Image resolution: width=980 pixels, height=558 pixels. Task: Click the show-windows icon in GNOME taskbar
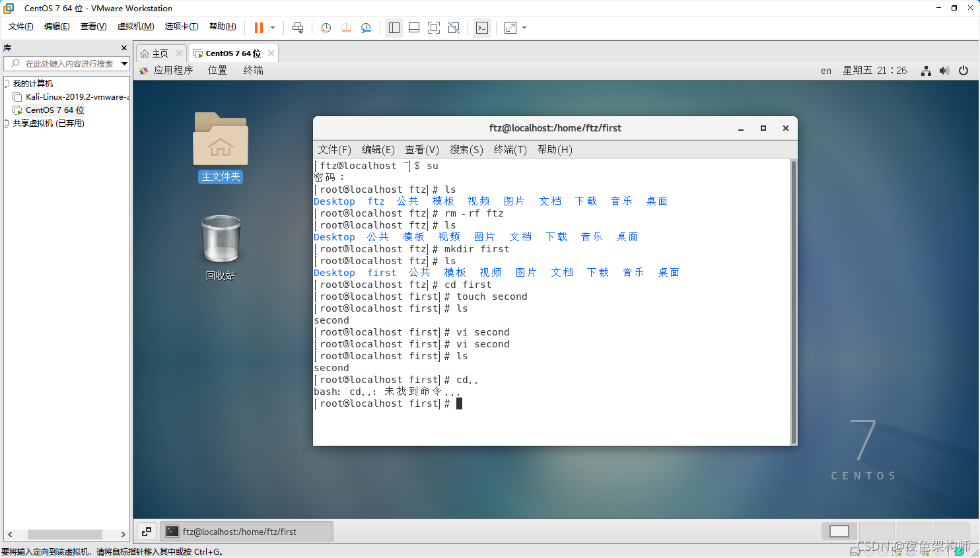(147, 531)
